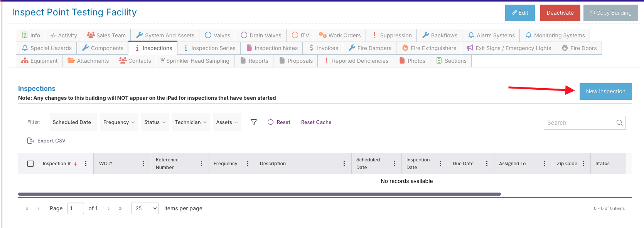
Task: Go to next page arrow
Action: pos(109,208)
